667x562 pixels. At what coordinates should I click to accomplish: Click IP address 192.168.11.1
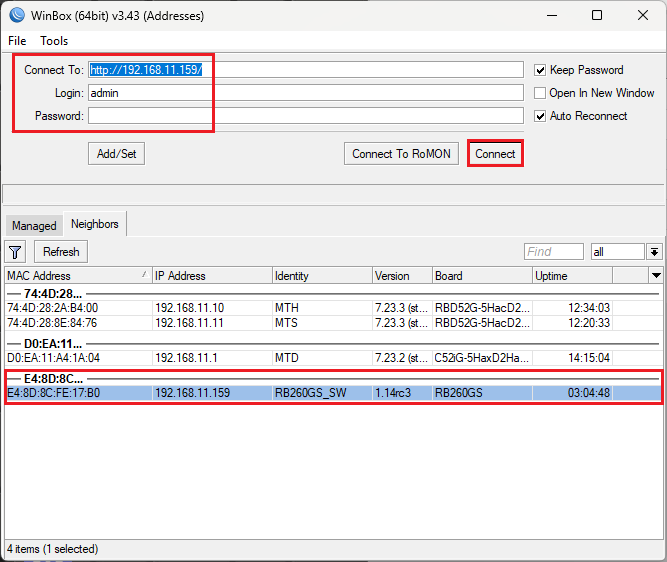click(x=186, y=358)
